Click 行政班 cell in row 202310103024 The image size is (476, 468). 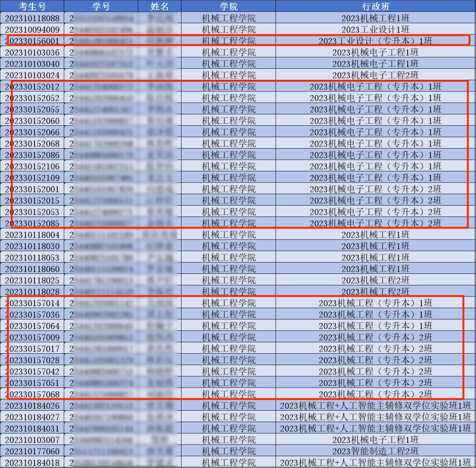(x=376, y=75)
